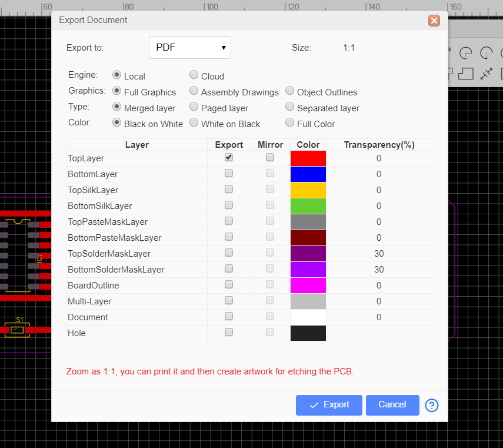The height and width of the screenshot is (448, 503).
Task: Click the black Hole color swatch
Action: 308,333
